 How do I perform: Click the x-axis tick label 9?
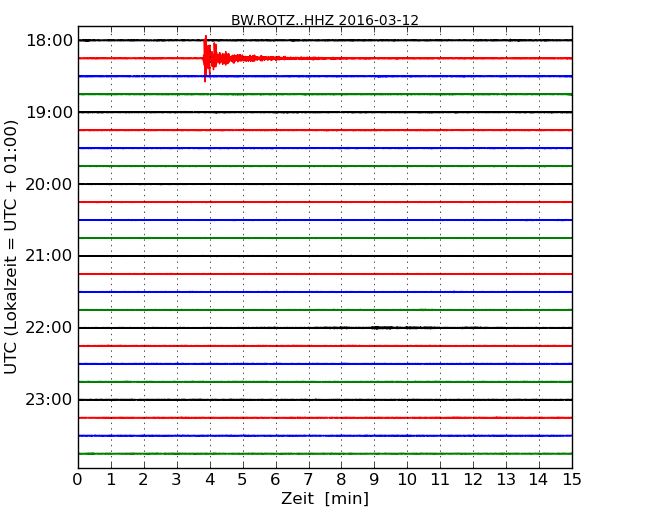pos(374,479)
